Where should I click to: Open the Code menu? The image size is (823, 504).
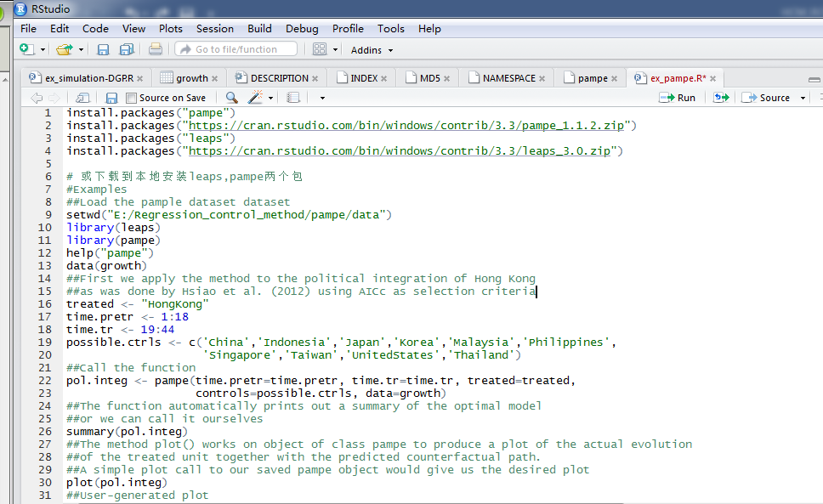click(x=95, y=29)
